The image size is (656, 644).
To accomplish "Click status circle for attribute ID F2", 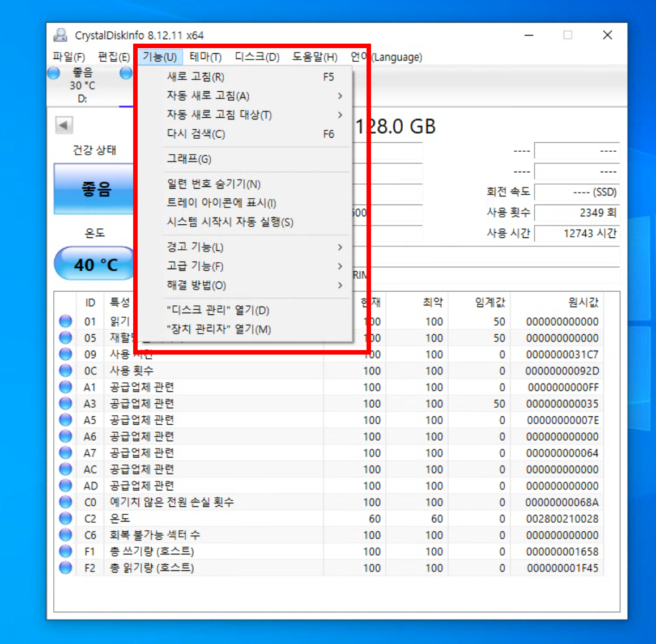I will point(66,568).
